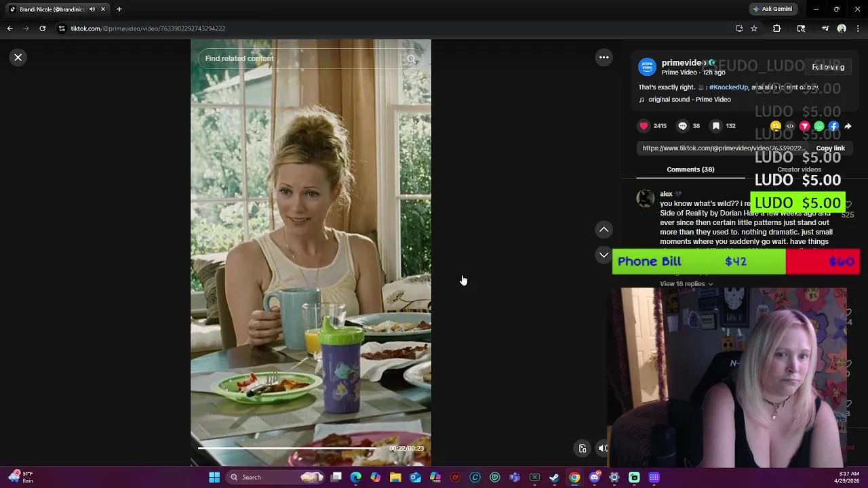Image resolution: width=868 pixels, height=488 pixels.
Task: Go to the previous video with up chevron
Action: [x=604, y=230]
